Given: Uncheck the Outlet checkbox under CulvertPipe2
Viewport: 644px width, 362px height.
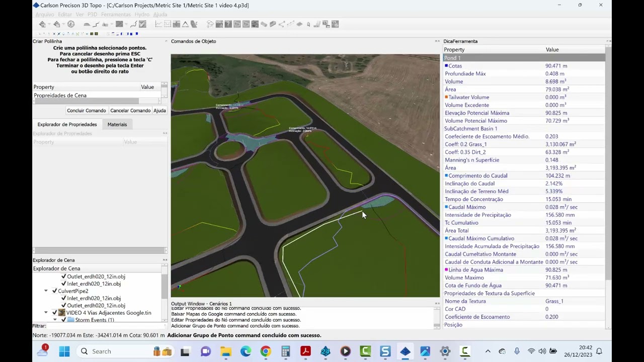Looking at the screenshot, I should point(63,306).
